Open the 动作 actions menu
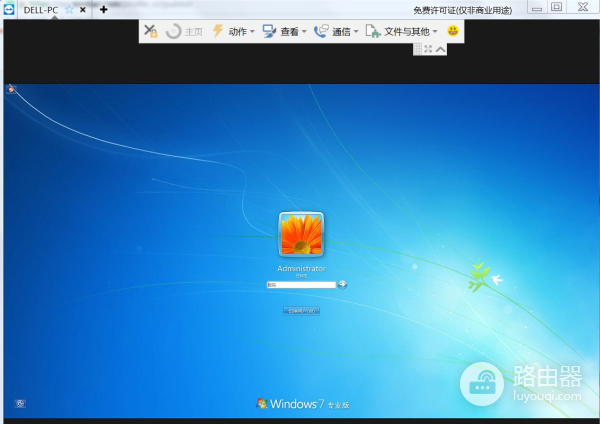The image size is (600, 424). pyautogui.click(x=232, y=31)
